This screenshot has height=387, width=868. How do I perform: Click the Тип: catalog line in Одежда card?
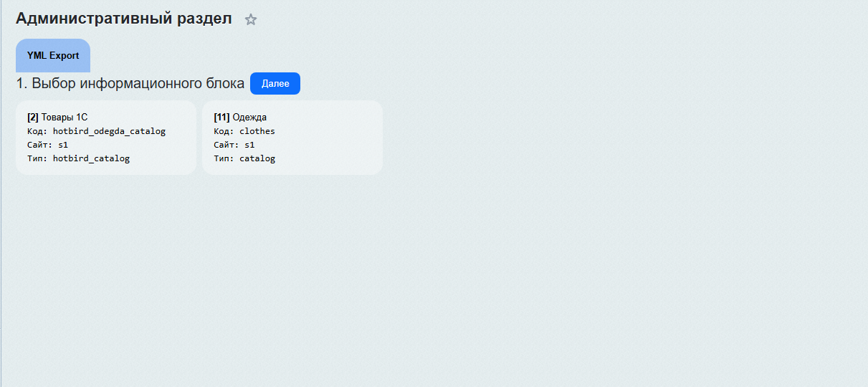(x=244, y=158)
